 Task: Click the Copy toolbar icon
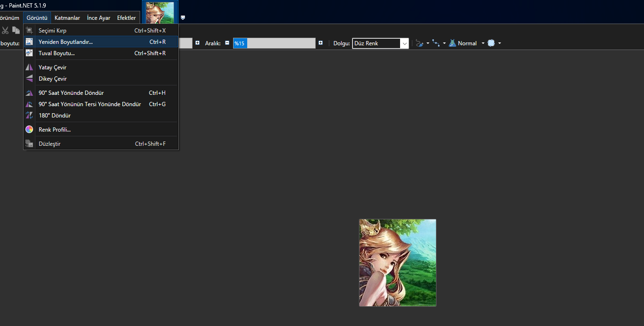[x=16, y=29]
